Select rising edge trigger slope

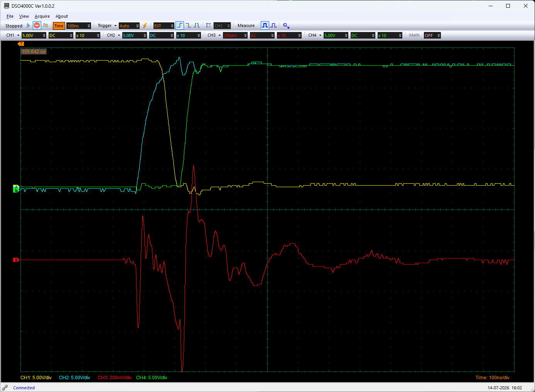tap(180, 25)
